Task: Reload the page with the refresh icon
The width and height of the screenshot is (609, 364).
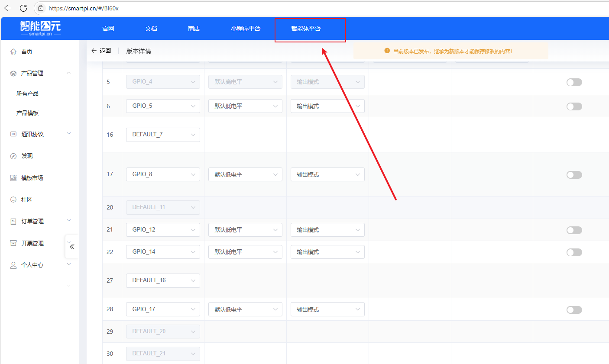Action: [23, 8]
